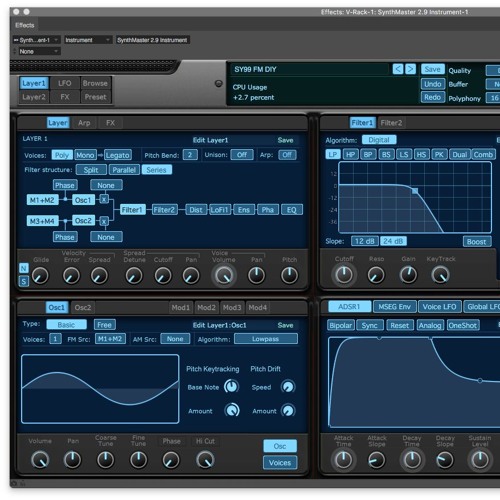Open the oscillator Algorithm Lowpass dropdown

[266, 339]
